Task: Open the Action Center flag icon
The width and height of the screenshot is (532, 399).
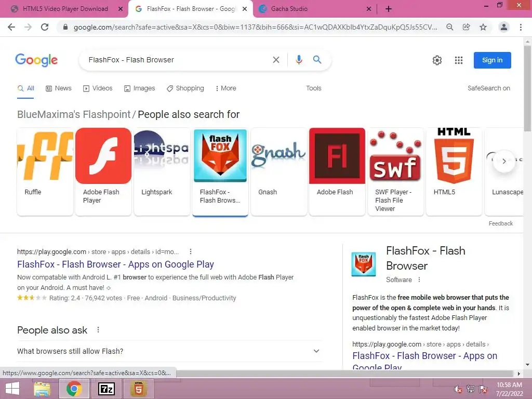Action: (483, 389)
